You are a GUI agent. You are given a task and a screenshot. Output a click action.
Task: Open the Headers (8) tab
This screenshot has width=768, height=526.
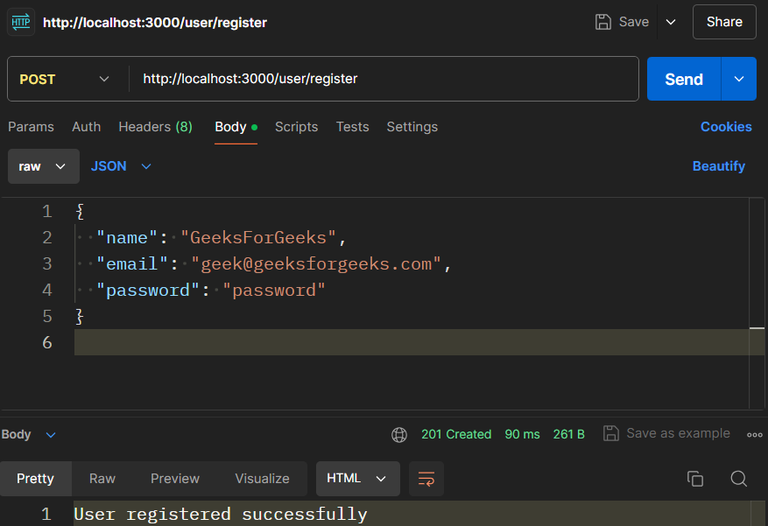click(155, 127)
